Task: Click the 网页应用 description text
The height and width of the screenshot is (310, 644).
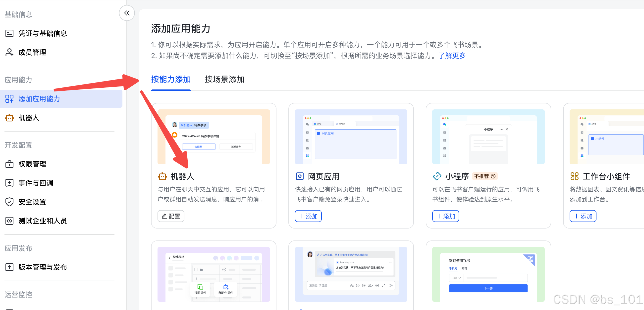Action: pyautogui.click(x=349, y=194)
